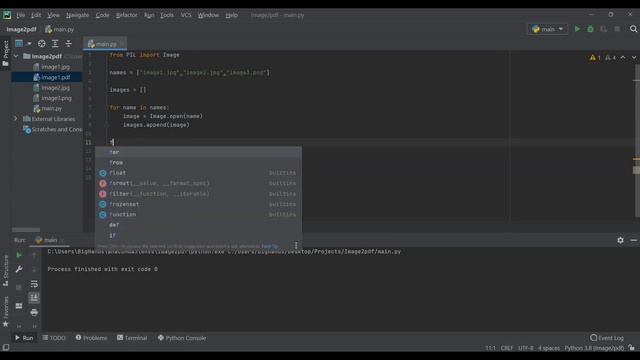This screenshot has height=360, width=640.
Task: Open the VCS menu
Action: coord(186,15)
